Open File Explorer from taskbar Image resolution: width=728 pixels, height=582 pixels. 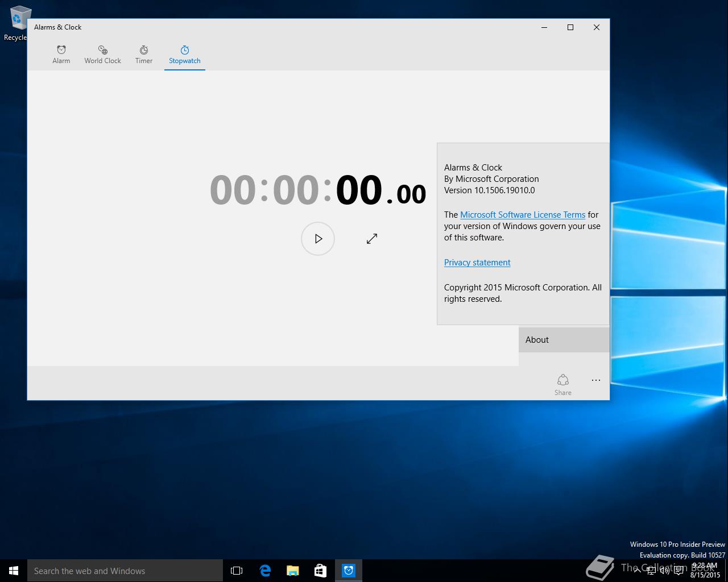pyautogui.click(x=293, y=571)
